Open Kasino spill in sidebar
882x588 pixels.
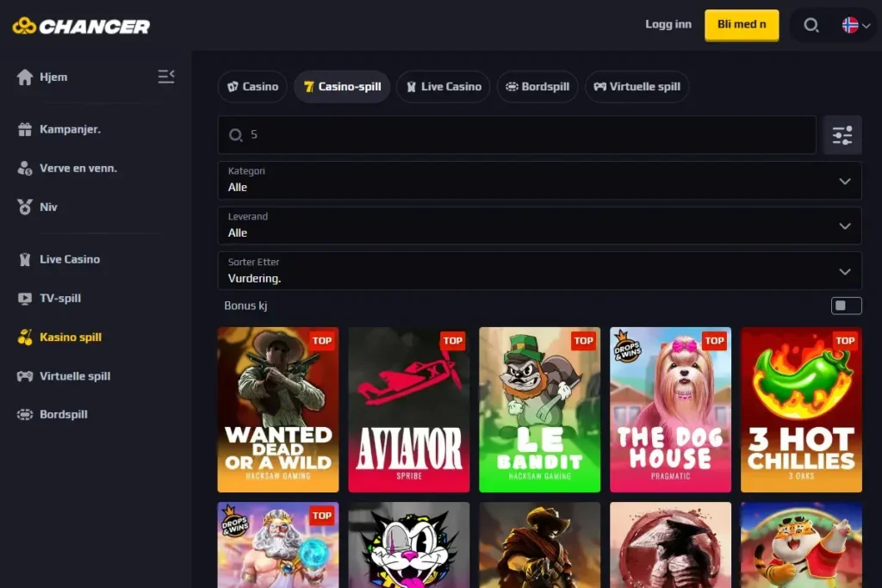(71, 337)
